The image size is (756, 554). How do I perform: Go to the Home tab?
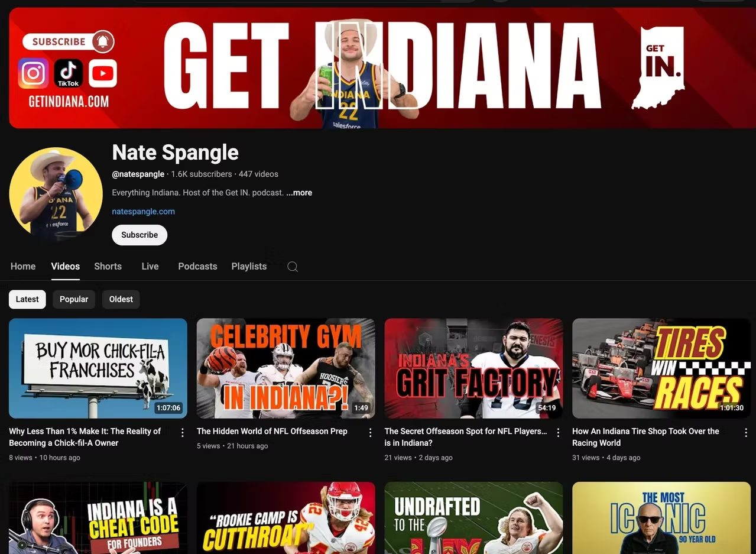click(23, 267)
